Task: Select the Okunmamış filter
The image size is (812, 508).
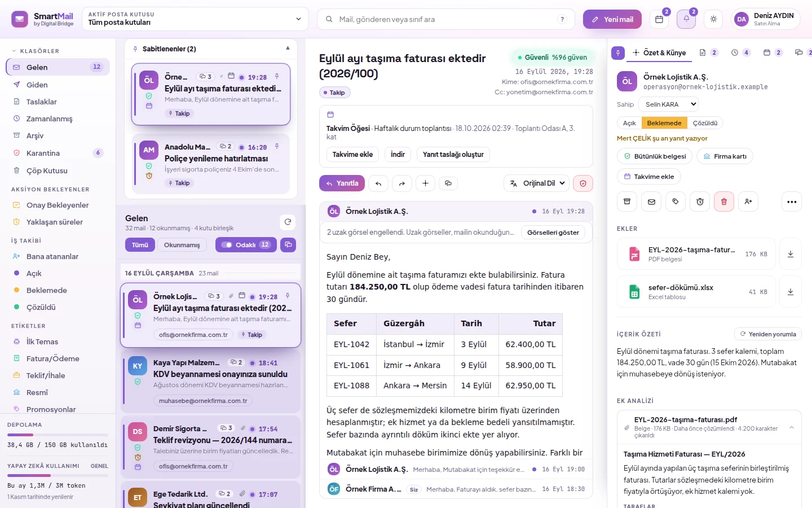Action: 182,244
